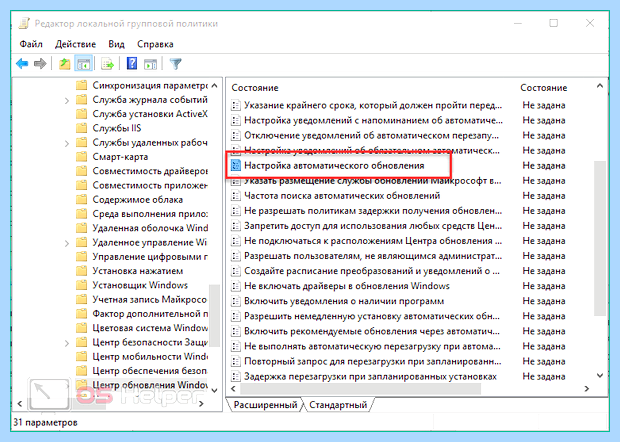Click folder icon of Установщик Windows
The width and height of the screenshot is (620, 442).
tap(81, 285)
